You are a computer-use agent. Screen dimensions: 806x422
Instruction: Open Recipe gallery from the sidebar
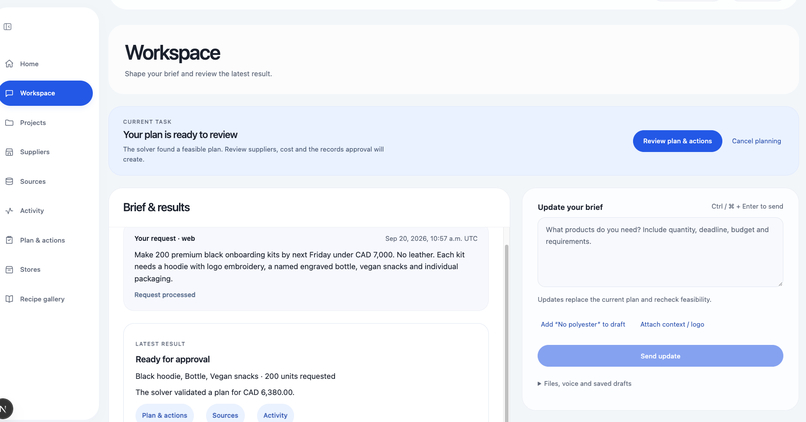tap(42, 299)
